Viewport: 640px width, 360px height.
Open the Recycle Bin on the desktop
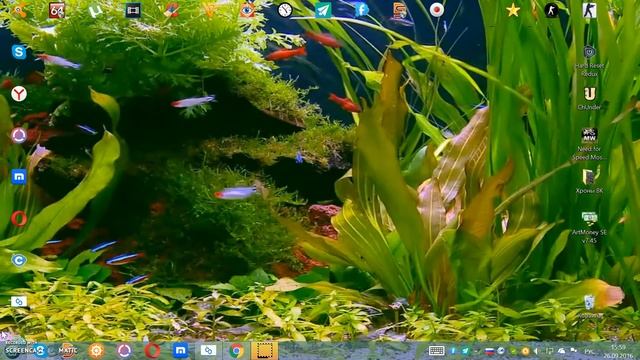[589, 307]
